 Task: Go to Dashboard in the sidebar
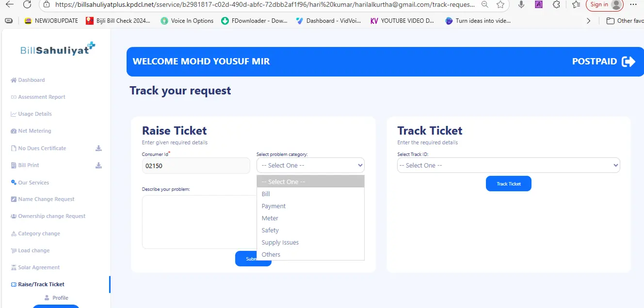(31, 80)
